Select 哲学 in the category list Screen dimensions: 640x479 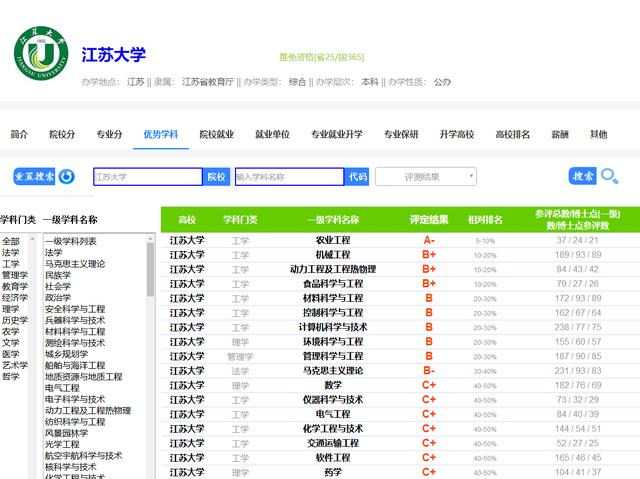click(11, 376)
